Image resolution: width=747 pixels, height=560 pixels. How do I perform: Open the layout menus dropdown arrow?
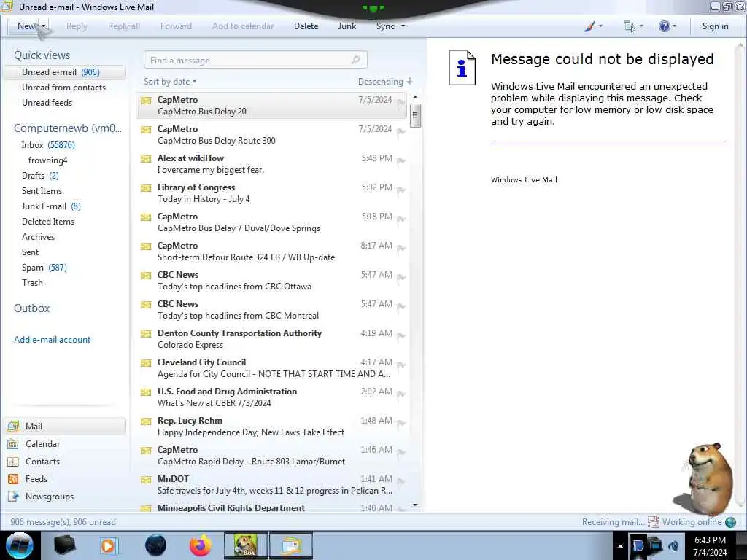click(x=641, y=26)
